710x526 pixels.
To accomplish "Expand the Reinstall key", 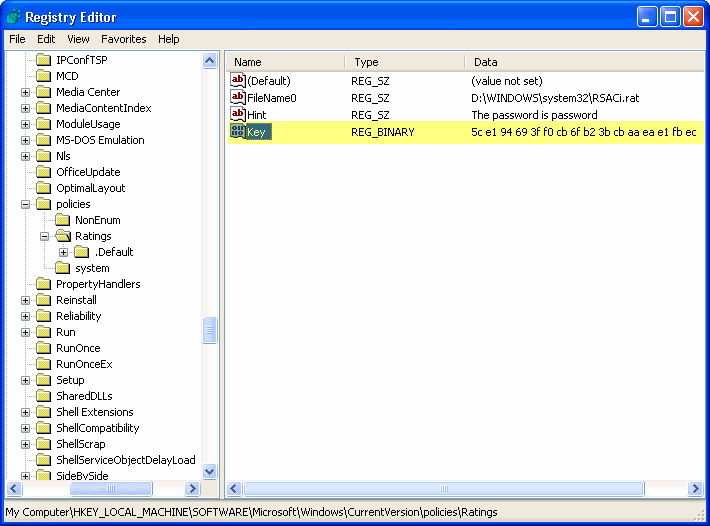I will (x=25, y=300).
